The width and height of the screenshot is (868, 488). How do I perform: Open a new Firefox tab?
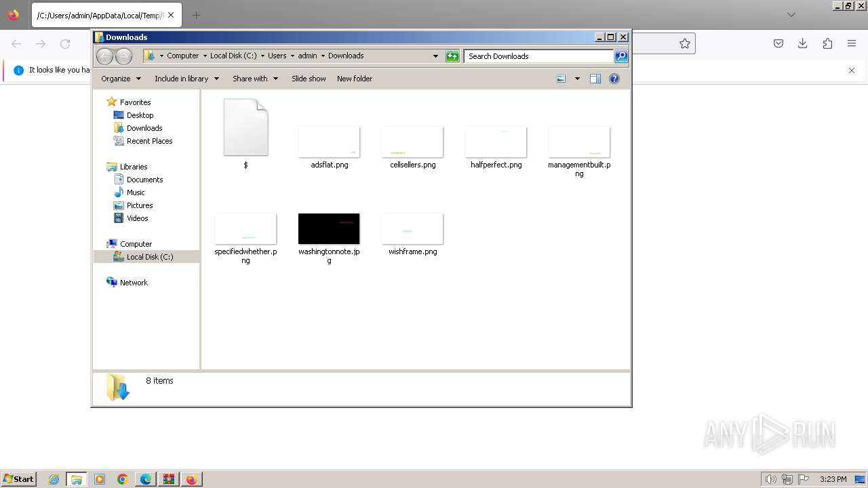click(x=196, y=15)
